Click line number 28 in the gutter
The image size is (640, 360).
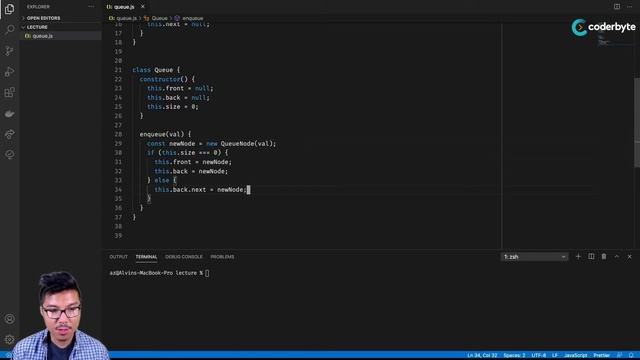tap(118, 134)
